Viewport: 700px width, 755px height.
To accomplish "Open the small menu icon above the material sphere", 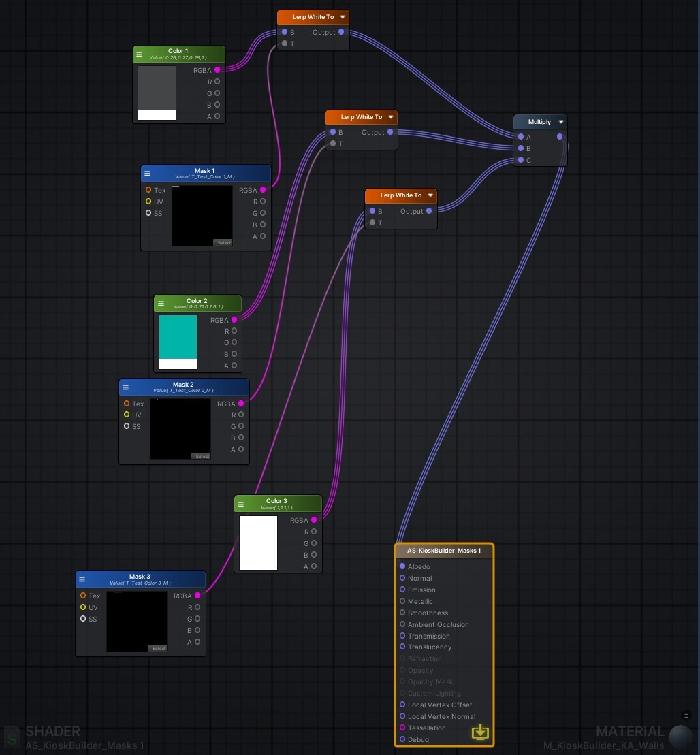I will [x=686, y=716].
